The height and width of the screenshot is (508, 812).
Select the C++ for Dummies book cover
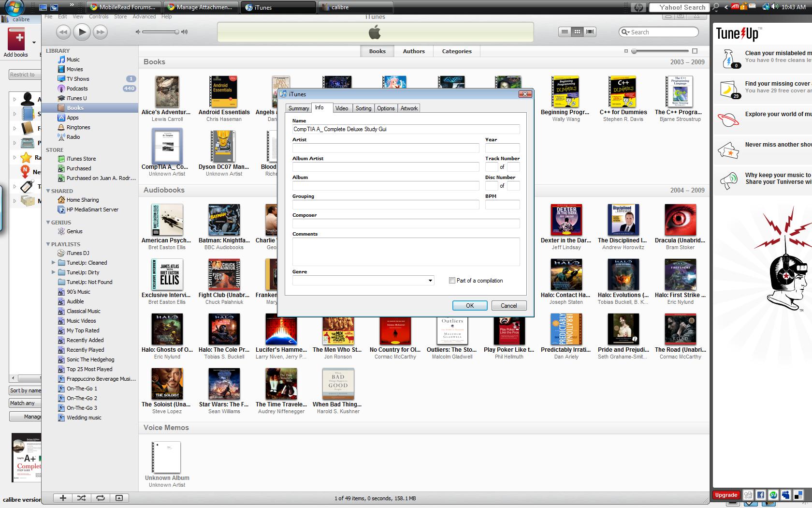[623, 91]
